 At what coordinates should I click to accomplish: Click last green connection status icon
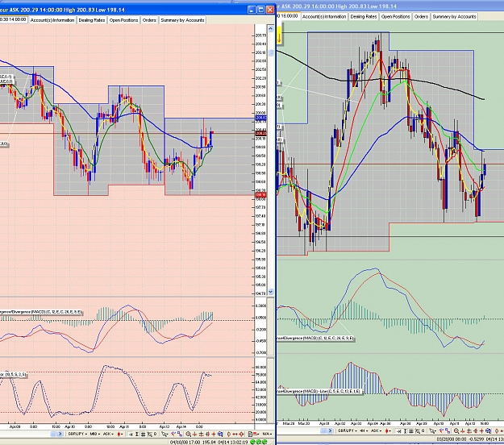pyautogui.click(x=264, y=442)
